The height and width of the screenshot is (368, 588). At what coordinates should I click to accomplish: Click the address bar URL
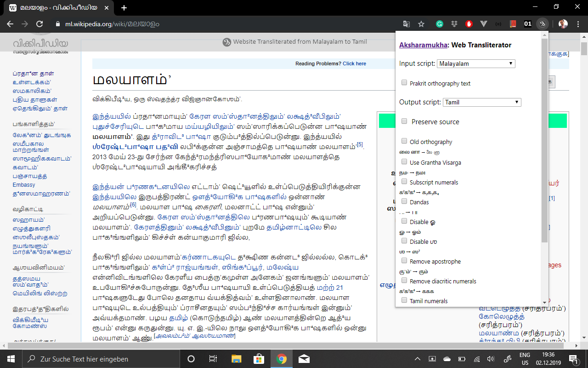click(112, 24)
